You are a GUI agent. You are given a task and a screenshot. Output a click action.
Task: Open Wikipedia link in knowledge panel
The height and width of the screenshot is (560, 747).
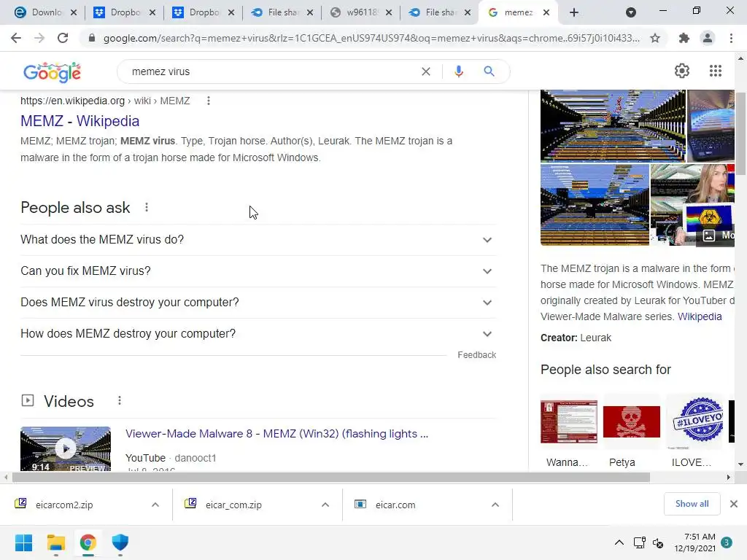[x=700, y=316]
